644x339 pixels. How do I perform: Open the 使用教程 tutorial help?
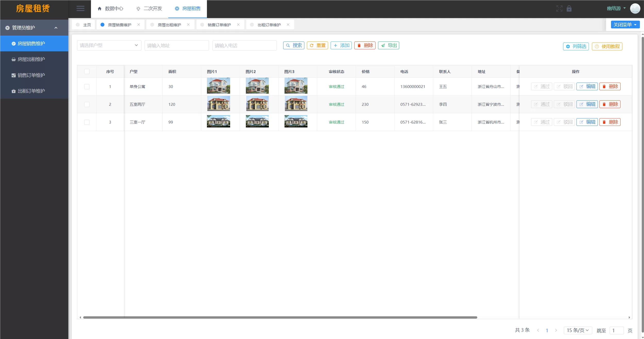607,47
